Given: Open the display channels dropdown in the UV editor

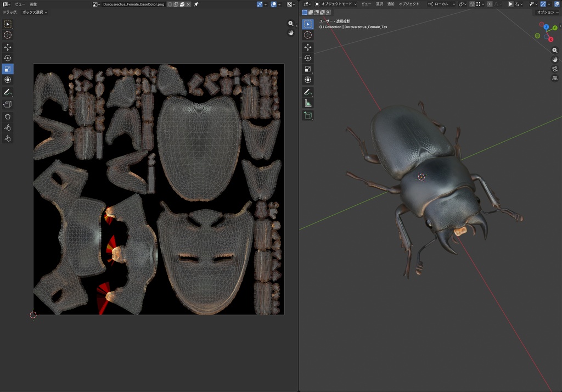Looking at the screenshot, I should point(291,4).
